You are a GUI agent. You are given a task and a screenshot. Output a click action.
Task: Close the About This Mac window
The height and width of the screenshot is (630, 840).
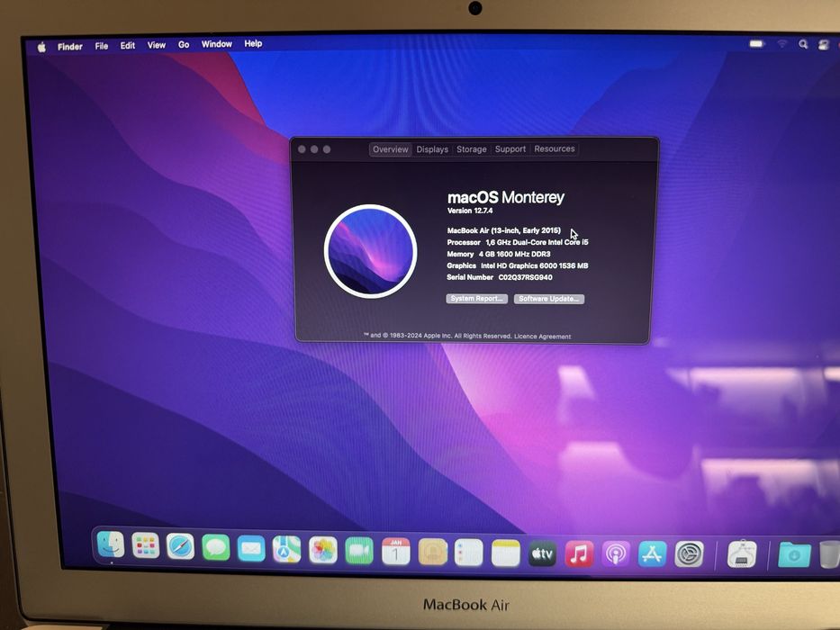point(302,149)
